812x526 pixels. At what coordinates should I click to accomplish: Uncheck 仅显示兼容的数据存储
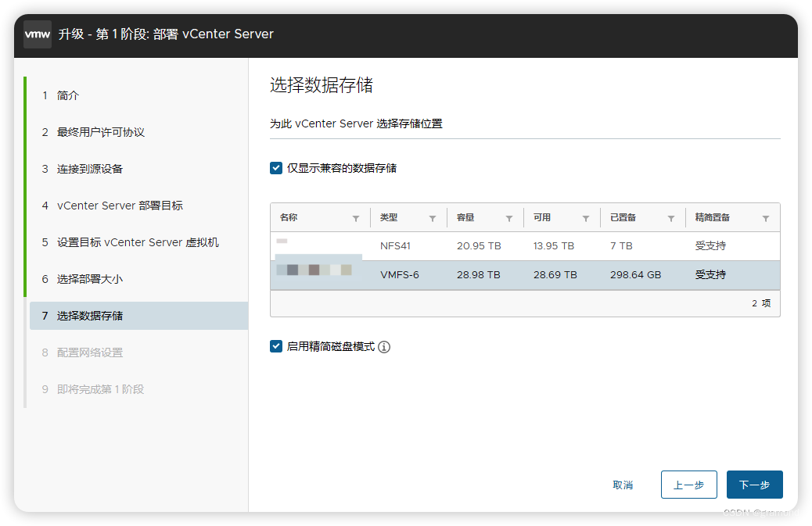276,168
